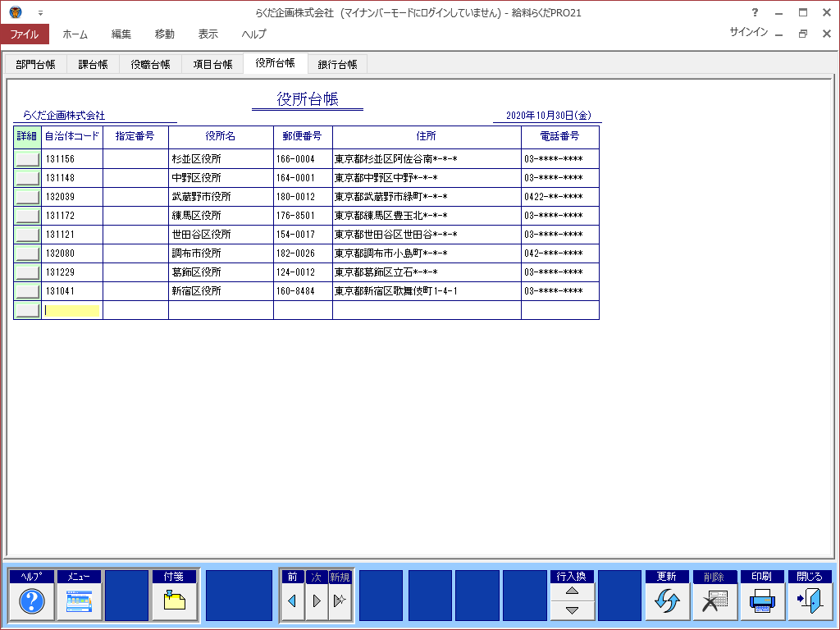The image size is (840, 630).
Task: Click the 削除 delete icon
Action: click(714, 601)
